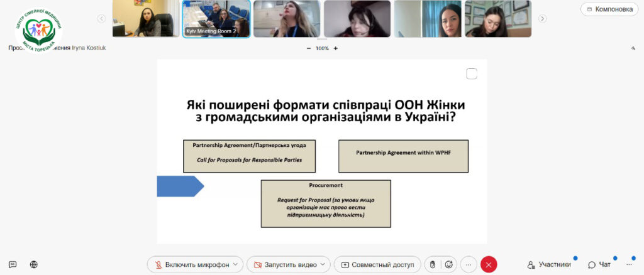
Task: Click the square icon on slide corner
Action: click(472, 73)
